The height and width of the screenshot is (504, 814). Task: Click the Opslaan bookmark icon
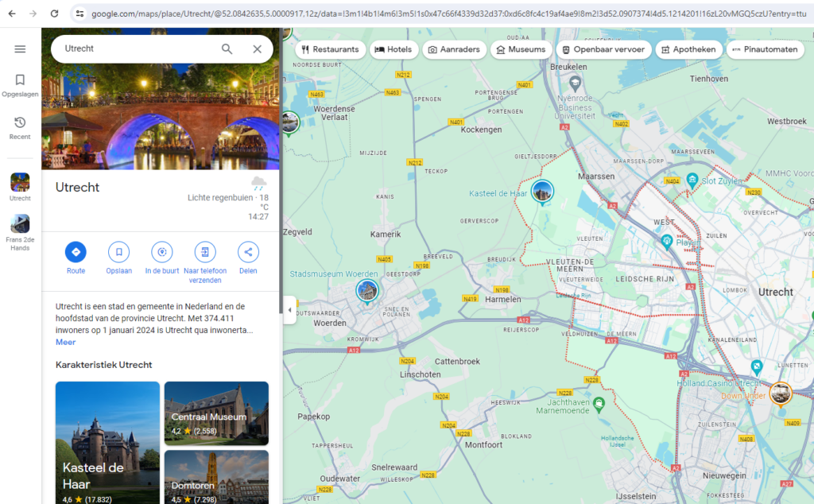(118, 252)
